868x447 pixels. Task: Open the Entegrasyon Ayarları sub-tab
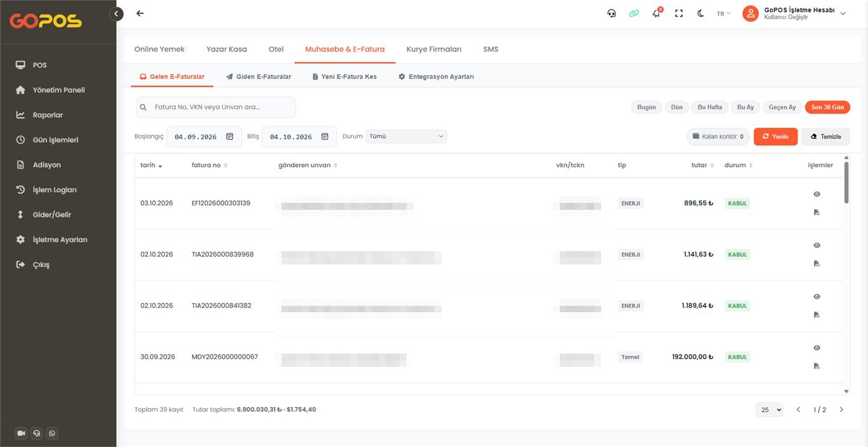[436, 77]
